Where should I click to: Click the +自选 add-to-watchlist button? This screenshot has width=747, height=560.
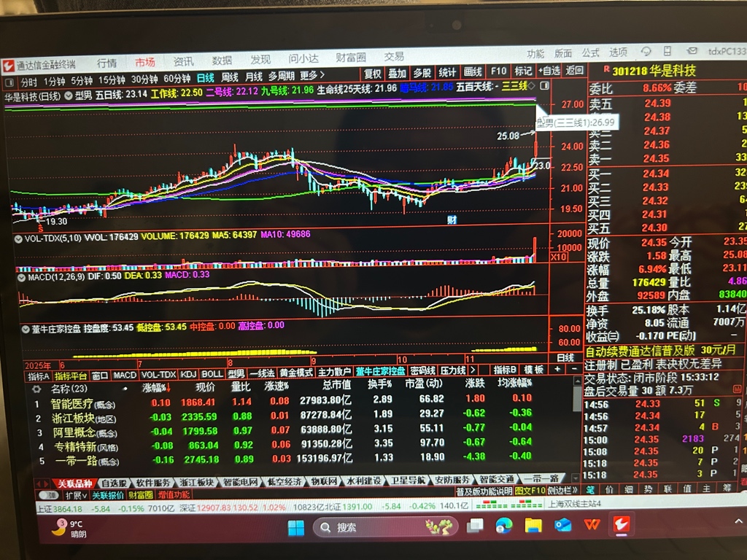pos(549,71)
